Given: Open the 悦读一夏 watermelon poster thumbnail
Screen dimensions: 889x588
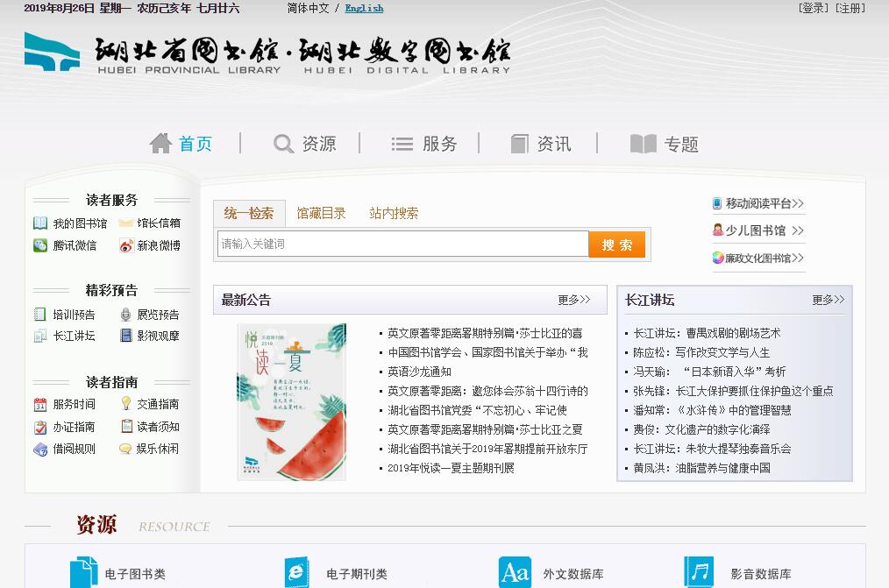Looking at the screenshot, I should tap(291, 401).
